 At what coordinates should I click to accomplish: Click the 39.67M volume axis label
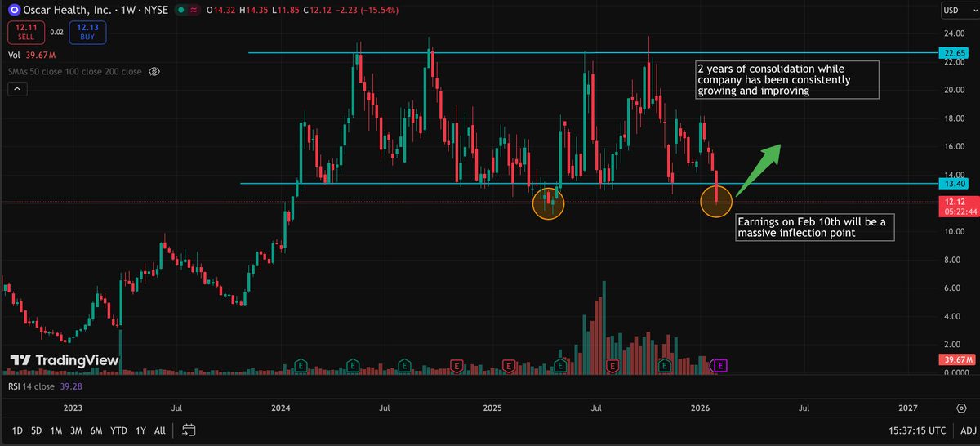point(957,359)
